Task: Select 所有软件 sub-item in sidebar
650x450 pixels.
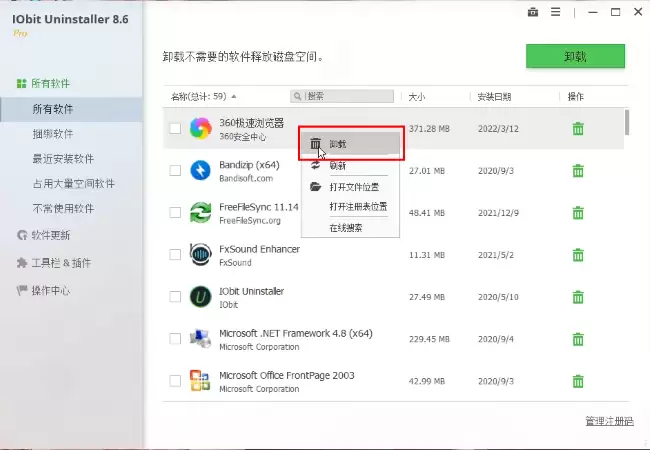Action: point(53,109)
